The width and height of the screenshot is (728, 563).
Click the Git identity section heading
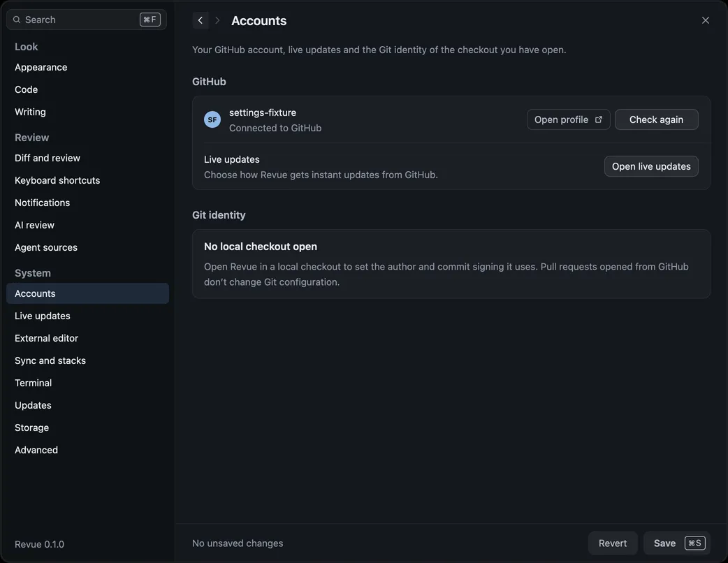coord(219,215)
